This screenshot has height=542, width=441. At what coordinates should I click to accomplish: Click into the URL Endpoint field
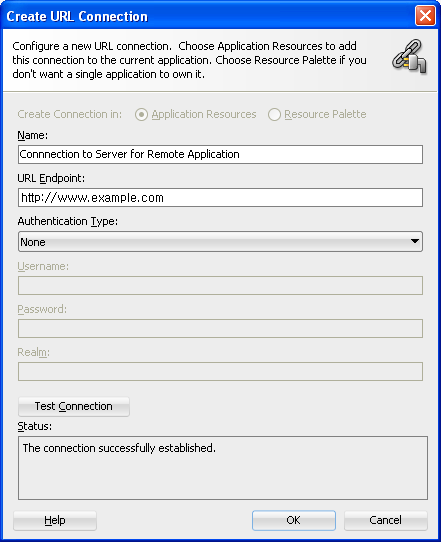click(220, 198)
